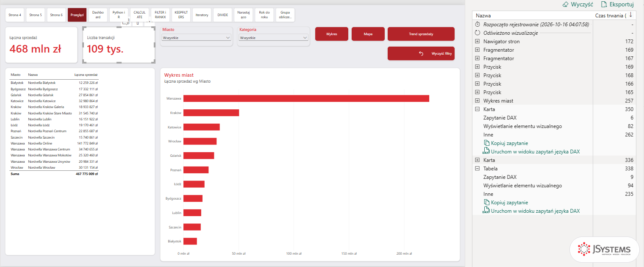Screen dimensions: 644x267
Task: Click the Czas trwania column header
Action: tap(611, 15)
